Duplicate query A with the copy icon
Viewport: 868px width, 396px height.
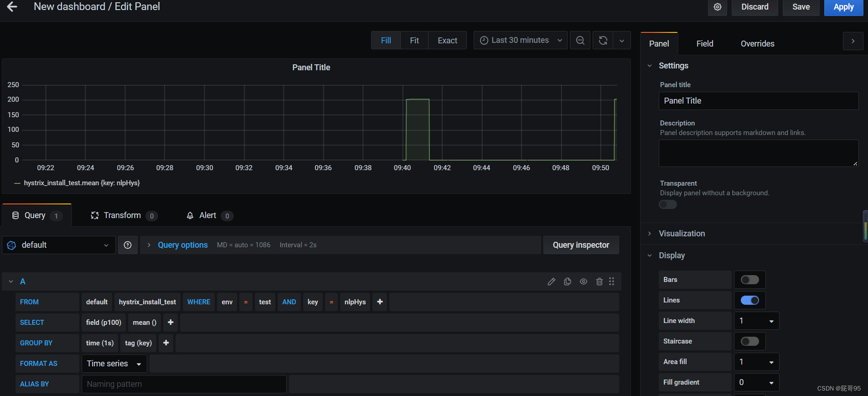click(568, 281)
